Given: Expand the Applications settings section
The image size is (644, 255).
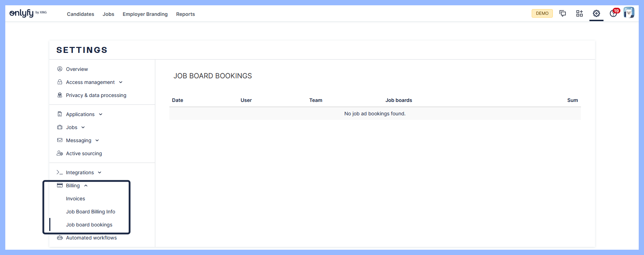Looking at the screenshot, I should tap(80, 114).
